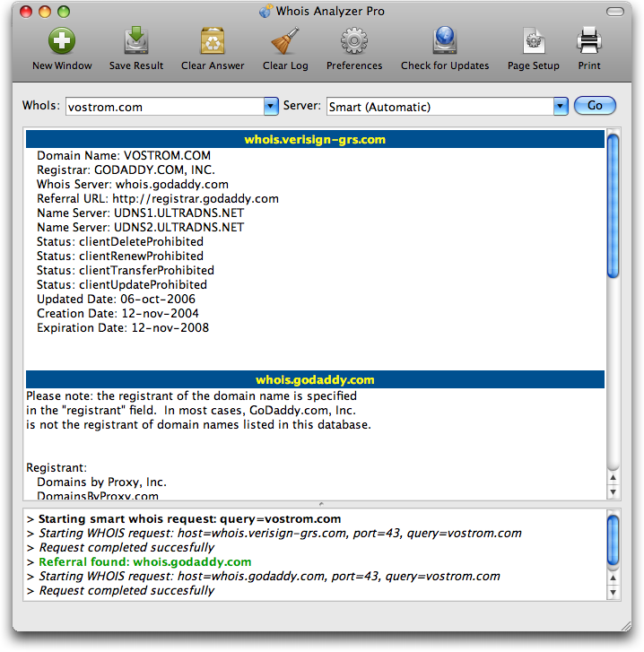Click the results pane scrollbar thumb
Viewport: 644px width, 652px height.
pos(613,206)
